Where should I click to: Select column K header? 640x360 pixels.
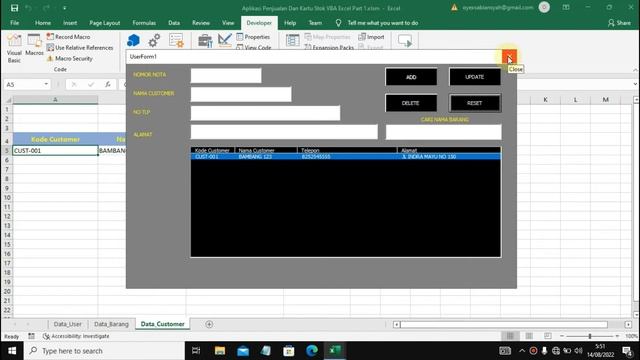click(545, 100)
